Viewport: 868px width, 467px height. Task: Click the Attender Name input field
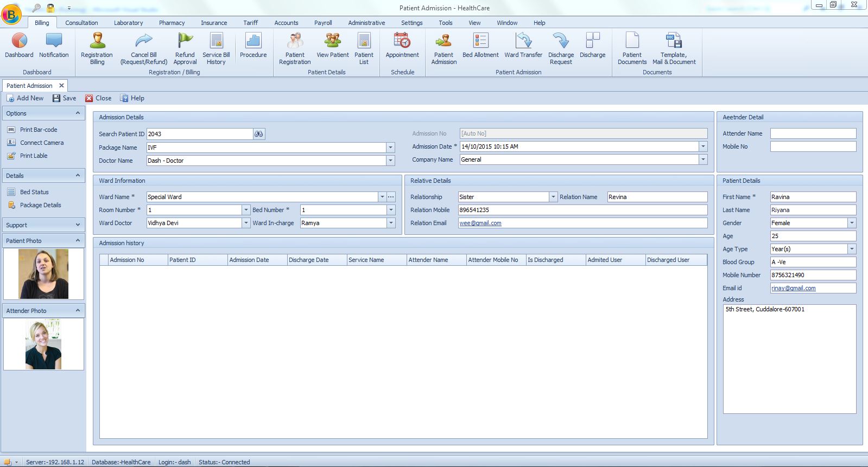click(x=813, y=133)
